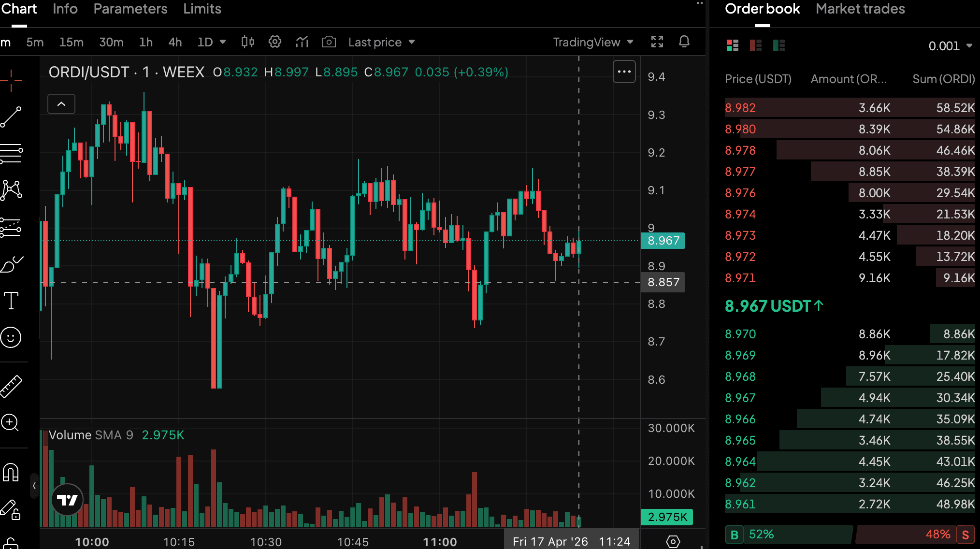Click the Price (USDT) column header
The image size is (980, 549).
coord(758,79)
